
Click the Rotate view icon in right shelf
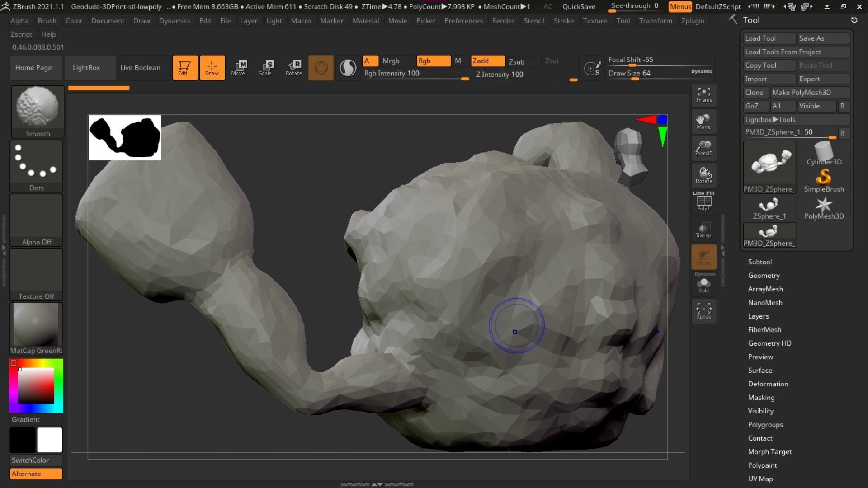[704, 175]
